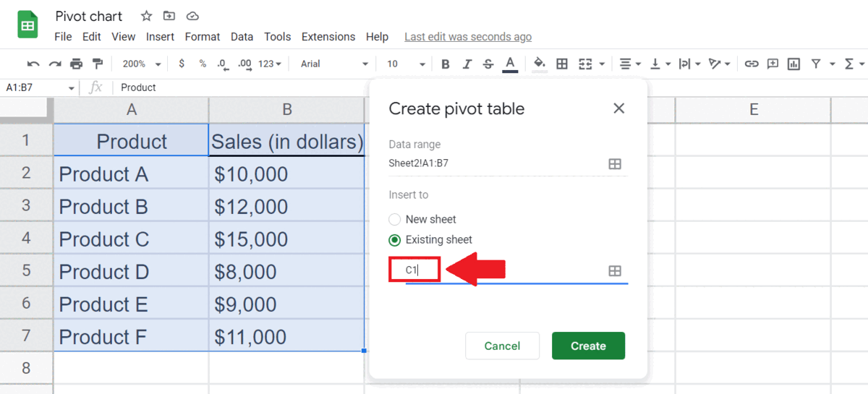
Task: Select column E header
Action: tap(753, 110)
